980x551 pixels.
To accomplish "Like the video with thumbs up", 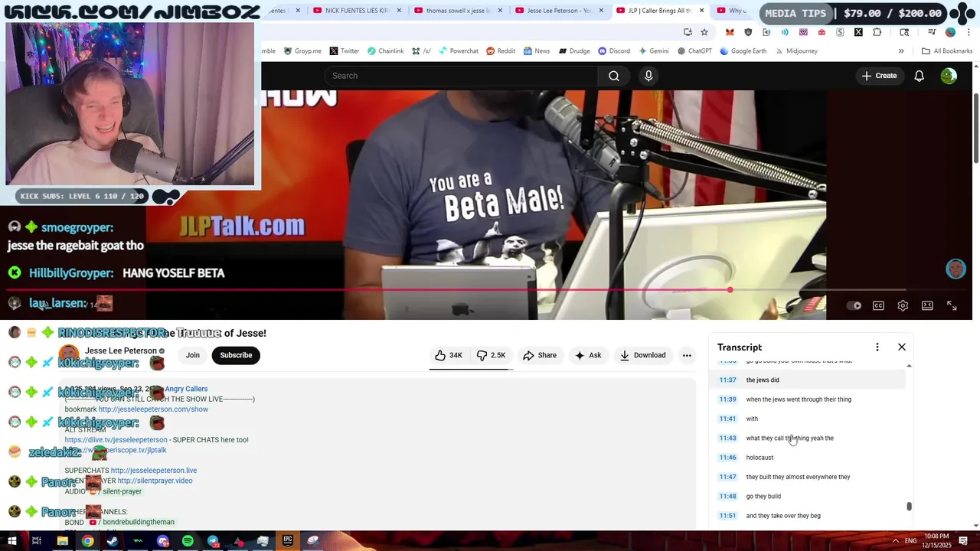I will tap(449, 355).
